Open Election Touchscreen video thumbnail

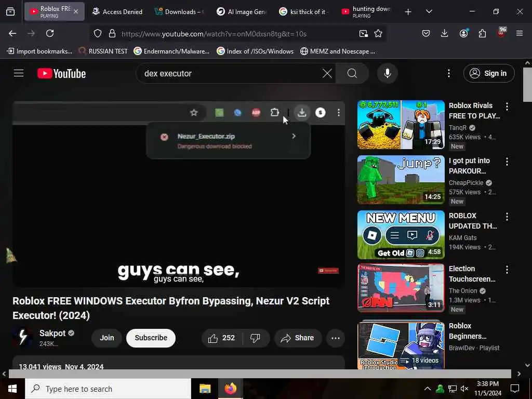click(x=401, y=288)
